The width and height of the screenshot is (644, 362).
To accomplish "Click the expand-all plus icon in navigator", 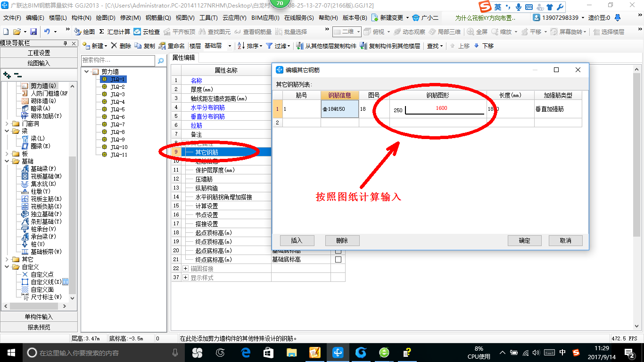I will click(x=7, y=74).
